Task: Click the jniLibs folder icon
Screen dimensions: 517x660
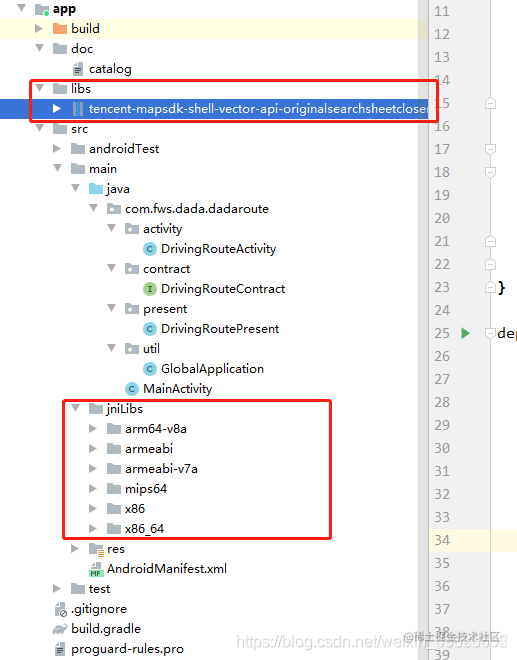Action: [96, 408]
